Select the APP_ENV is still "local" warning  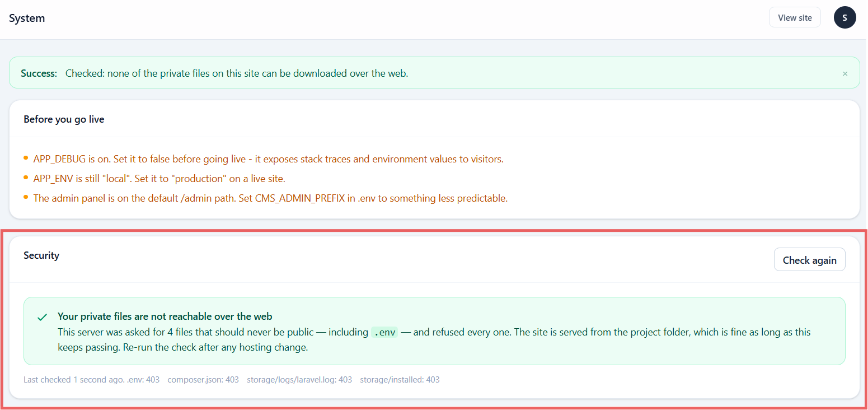(159, 179)
